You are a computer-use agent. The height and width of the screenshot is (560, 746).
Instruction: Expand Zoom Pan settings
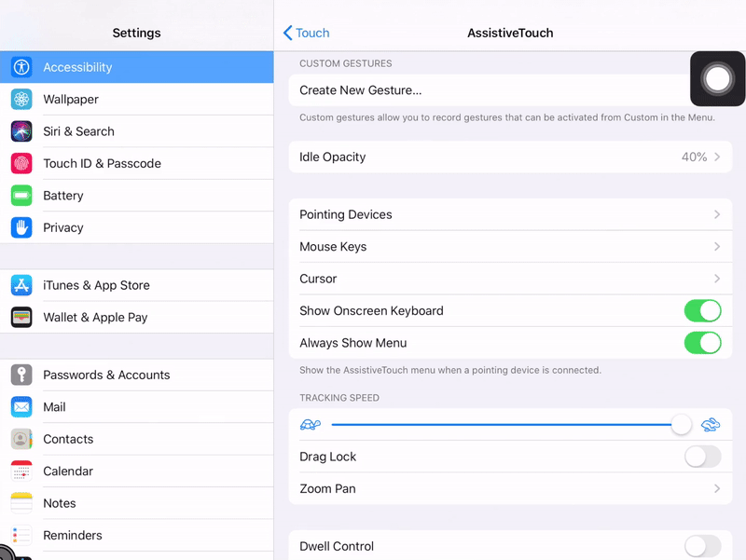[x=511, y=488]
